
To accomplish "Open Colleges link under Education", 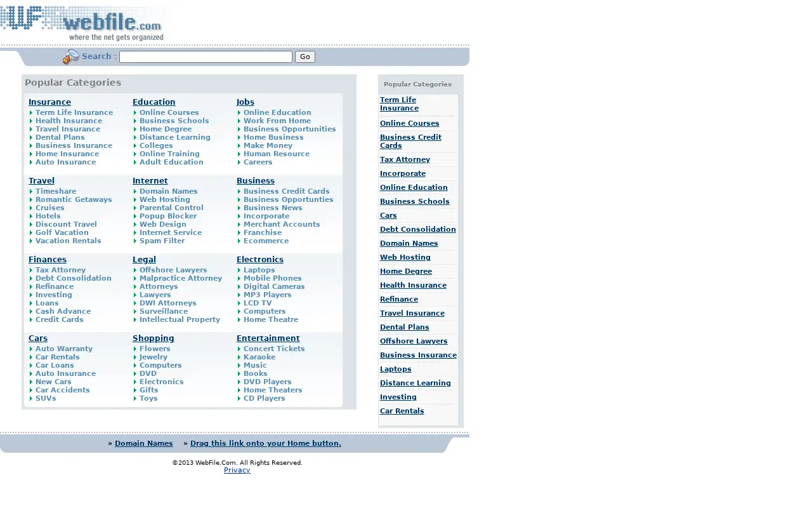I will coord(156,145).
